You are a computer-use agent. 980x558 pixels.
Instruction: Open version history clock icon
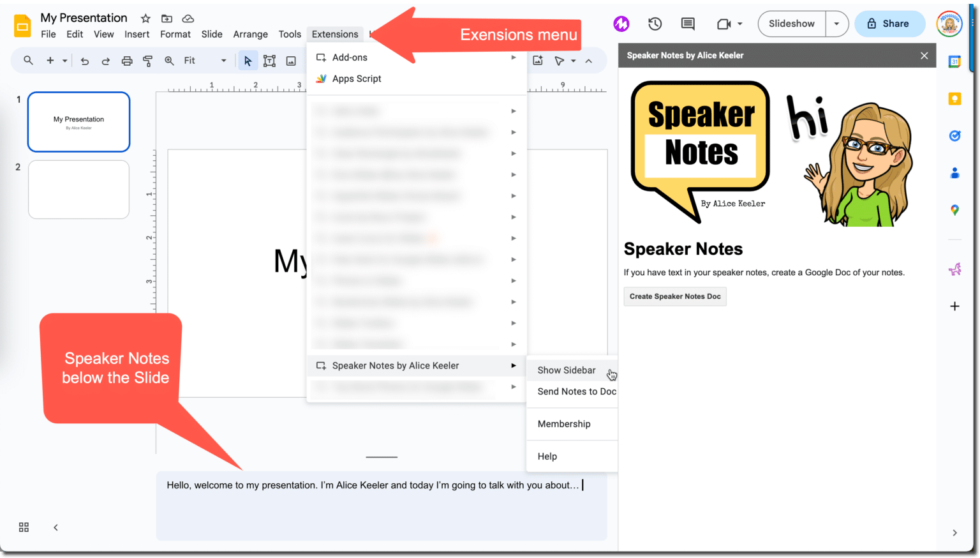coord(655,24)
